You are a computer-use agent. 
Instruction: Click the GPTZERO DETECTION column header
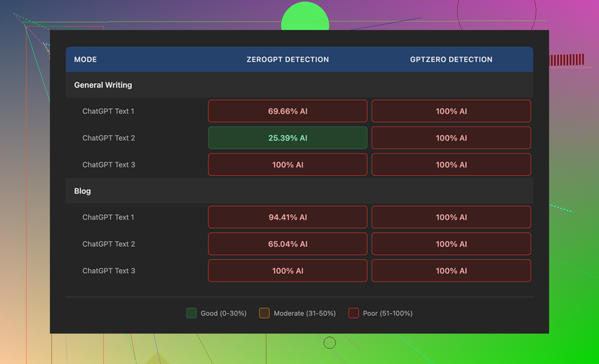pyautogui.click(x=451, y=60)
